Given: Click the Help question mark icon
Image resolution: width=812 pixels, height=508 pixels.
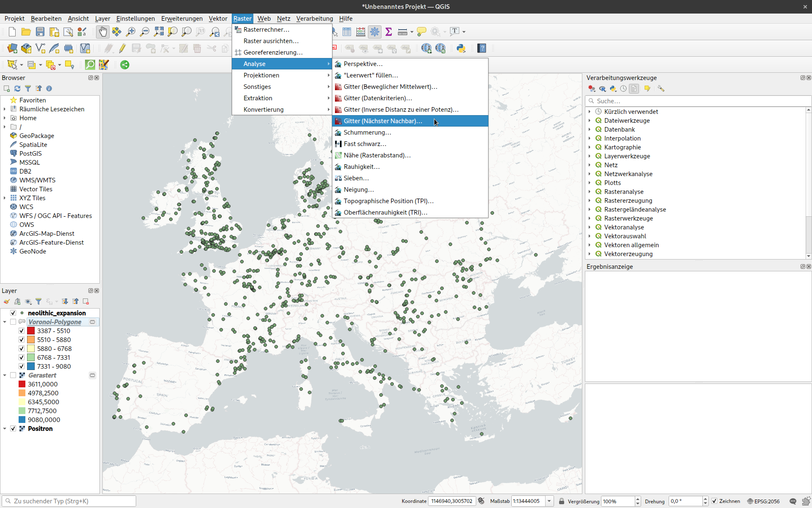Looking at the screenshot, I should (482, 48).
